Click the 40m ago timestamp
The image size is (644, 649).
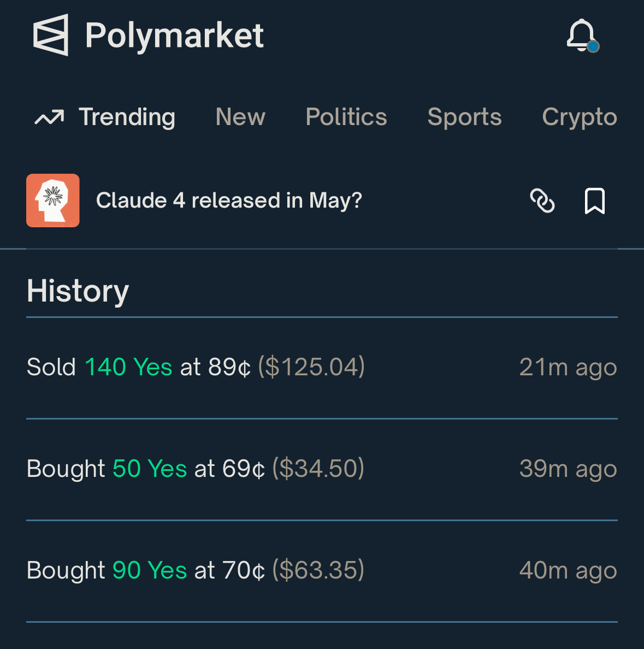pos(568,571)
